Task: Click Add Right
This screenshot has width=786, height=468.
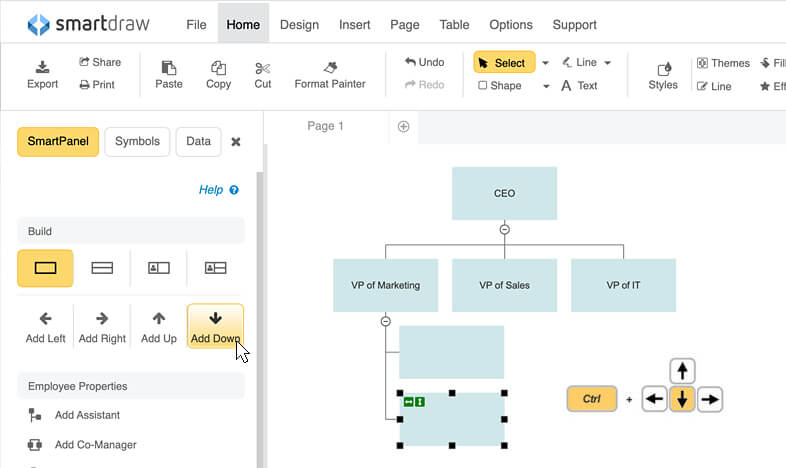Action: pos(102,327)
